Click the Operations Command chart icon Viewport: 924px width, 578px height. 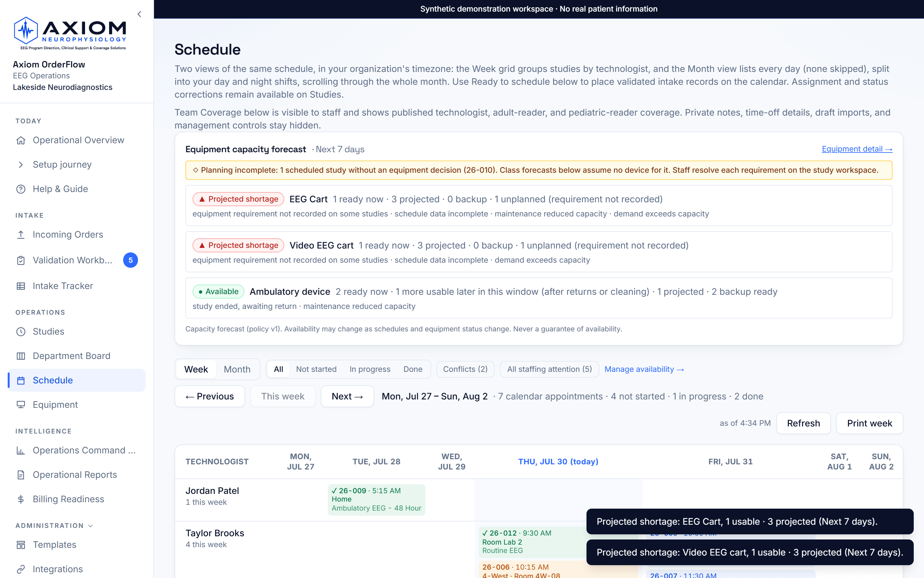tap(21, 451)
